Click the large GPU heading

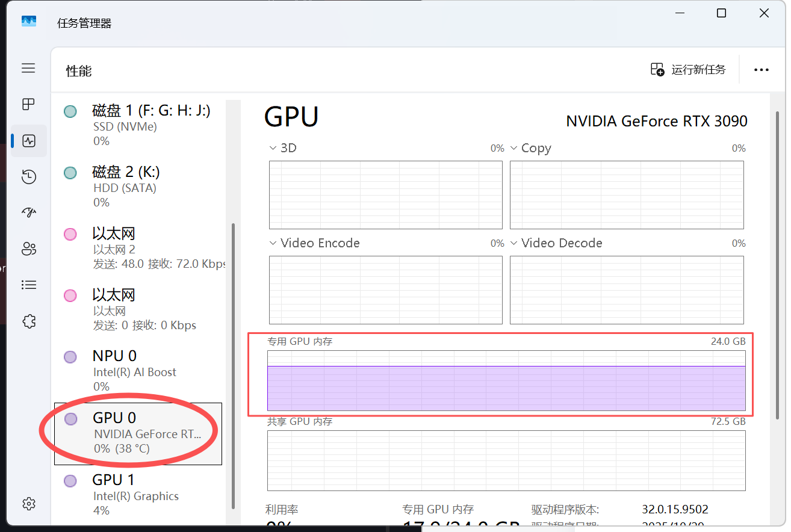[x=291, y=117]
